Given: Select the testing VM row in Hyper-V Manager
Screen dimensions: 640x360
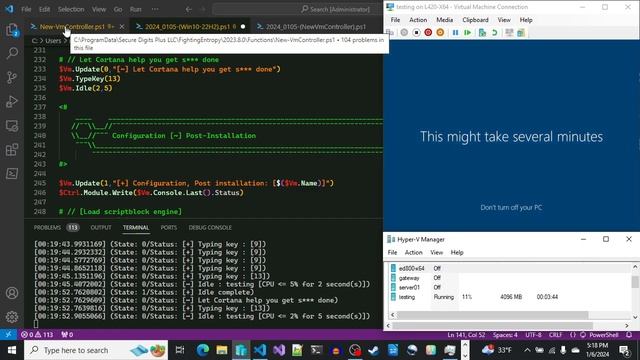Looking at the screenshot, I should click(x=510, y=297).
